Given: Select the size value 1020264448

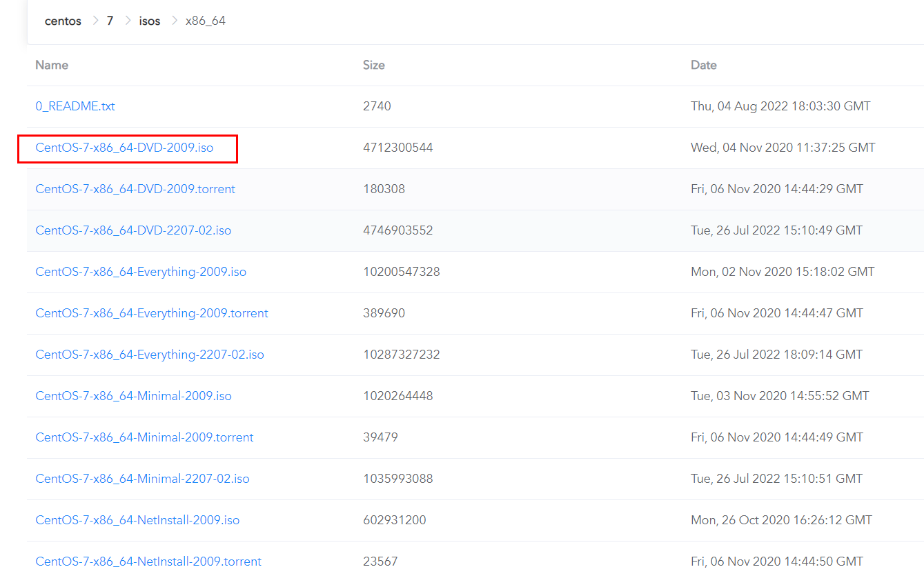Looking at the screenshot, I should pos(398,396).
